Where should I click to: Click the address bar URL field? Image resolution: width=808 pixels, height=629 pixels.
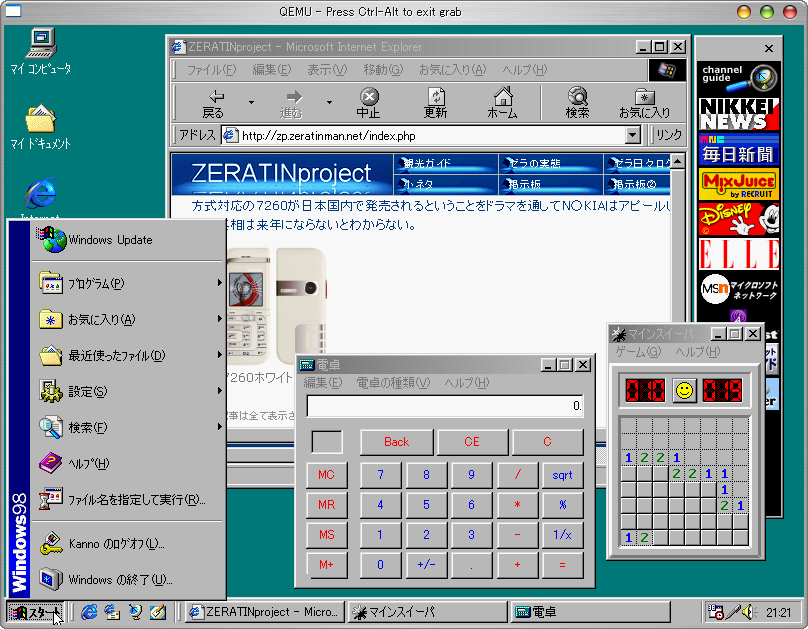coord(425,135)
